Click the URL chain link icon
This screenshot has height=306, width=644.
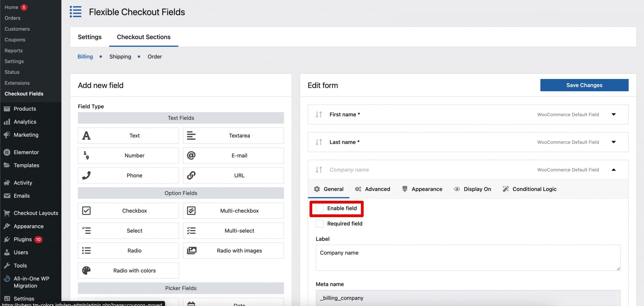pos(191,175)
